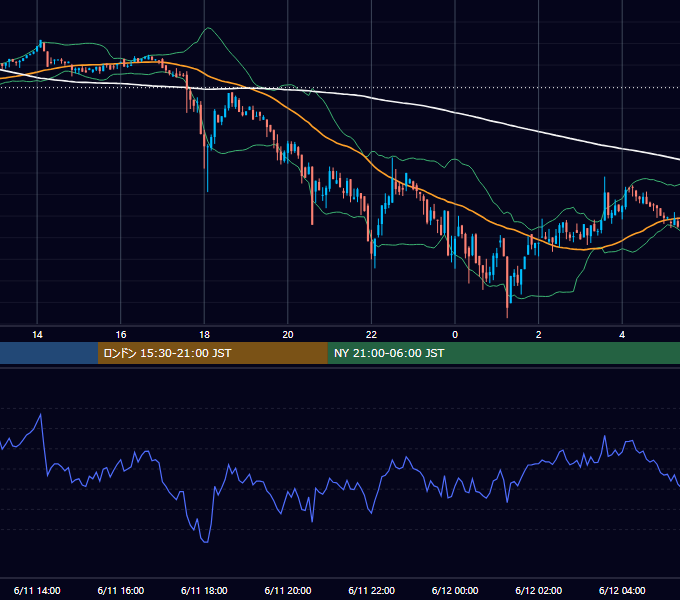The height and width of the screenshot is (600, 680).
Task: Click the 14 hour axis label
Action: (37, 335)
